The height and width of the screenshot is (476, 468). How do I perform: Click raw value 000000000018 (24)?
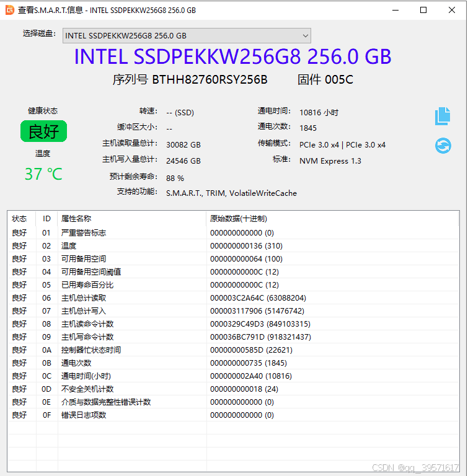[244, 389]
